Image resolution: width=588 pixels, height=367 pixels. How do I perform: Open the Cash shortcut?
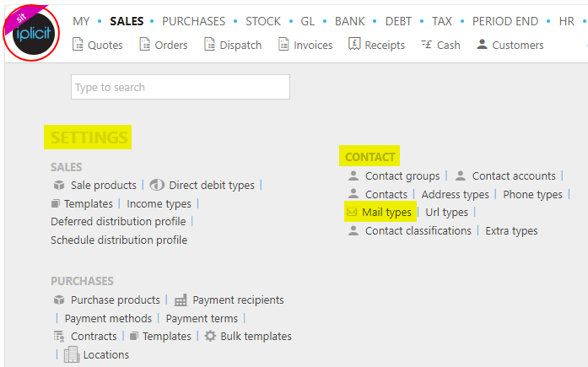440,45
